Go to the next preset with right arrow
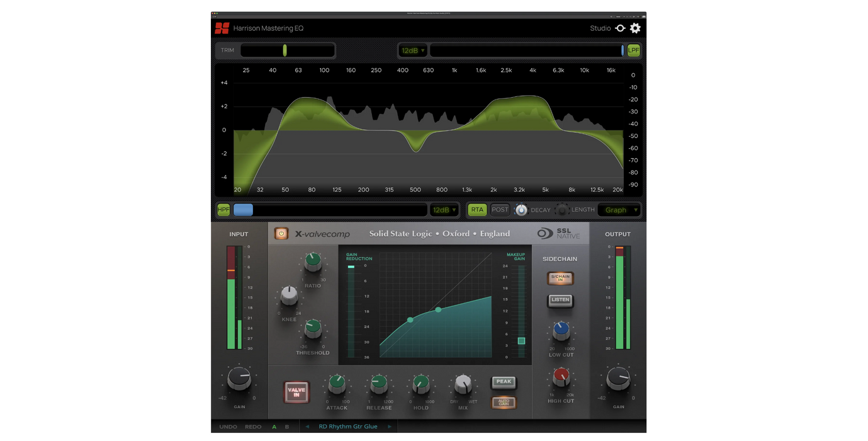Viewport: 868px width, 441px height. click(390, 427)
